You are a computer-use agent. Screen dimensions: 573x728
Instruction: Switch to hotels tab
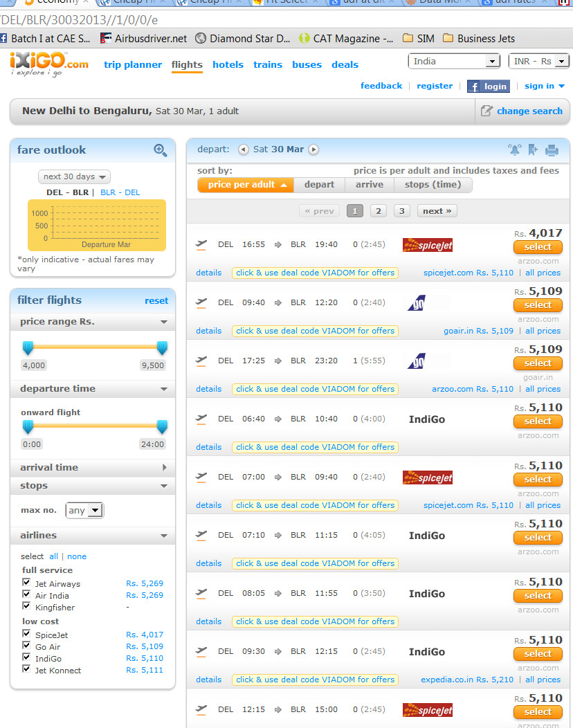tap(228, 64)
